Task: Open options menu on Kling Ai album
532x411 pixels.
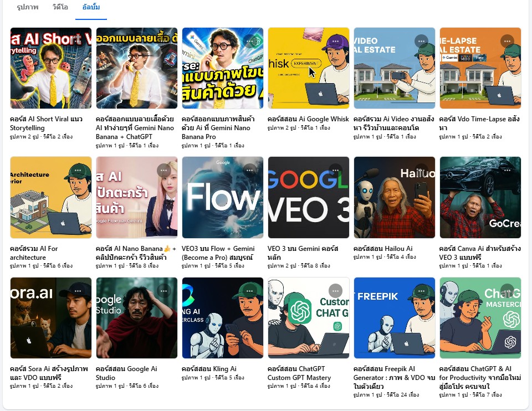Action: coord(250,291)
